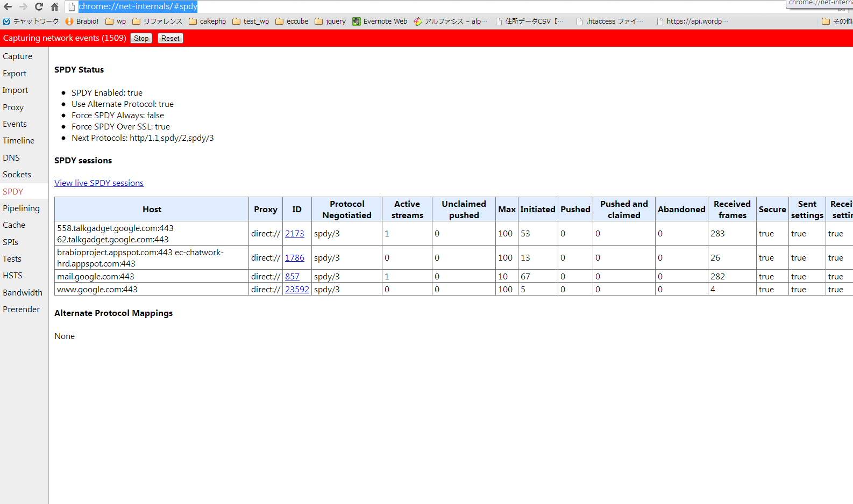
Task: Switch to the DNS tab
Action: (11, 158)
